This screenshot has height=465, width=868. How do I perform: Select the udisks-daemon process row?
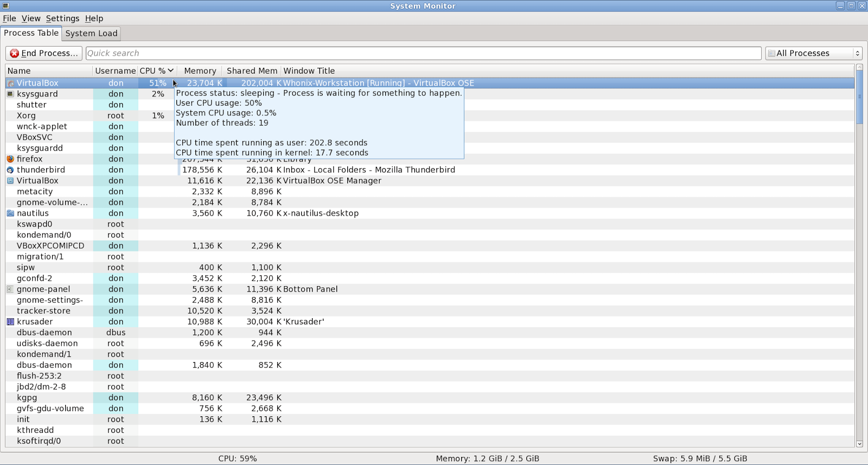pyautogui.click(x=430, y=343)
